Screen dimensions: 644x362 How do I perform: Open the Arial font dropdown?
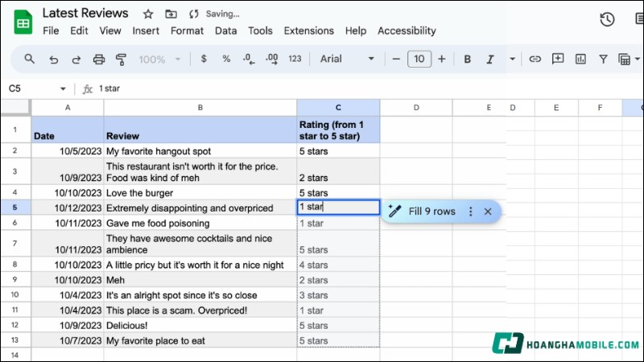click(x=347, y=59)
